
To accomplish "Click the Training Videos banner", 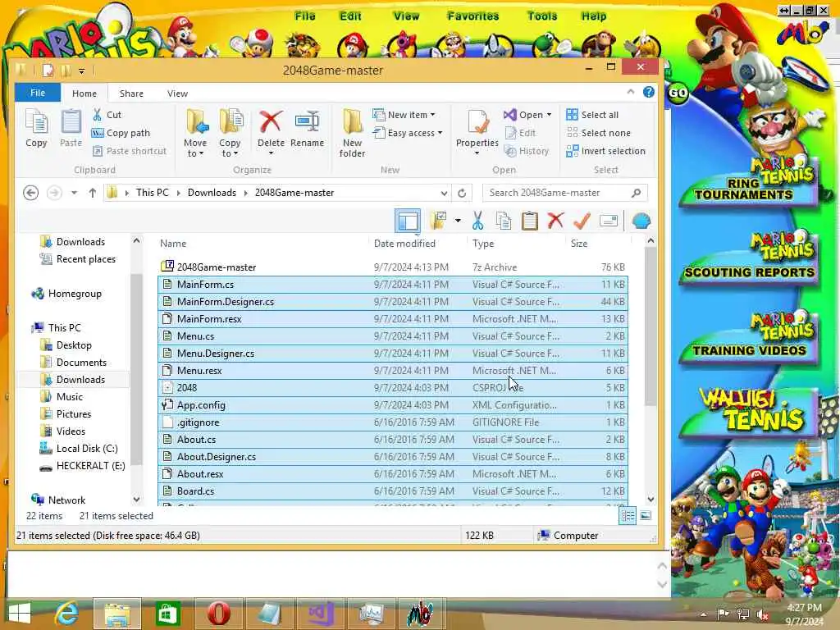I will (749, 339).
